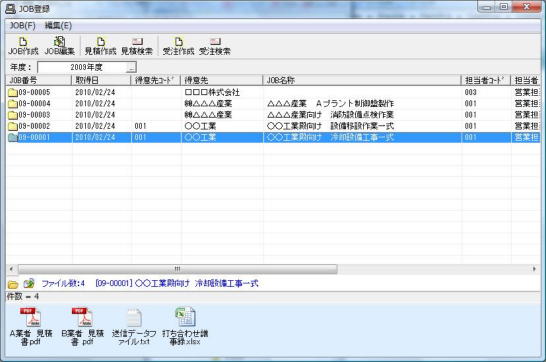Click the scrollbar left arrow

point(11,269)
